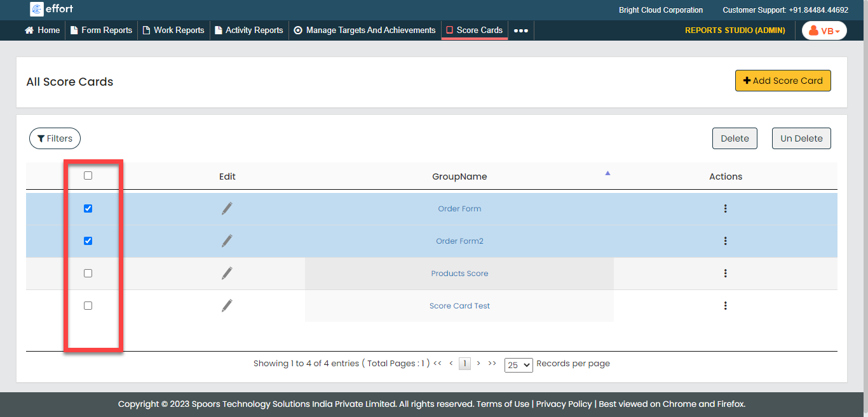Open the Form Reports tab

coord(101,30)
